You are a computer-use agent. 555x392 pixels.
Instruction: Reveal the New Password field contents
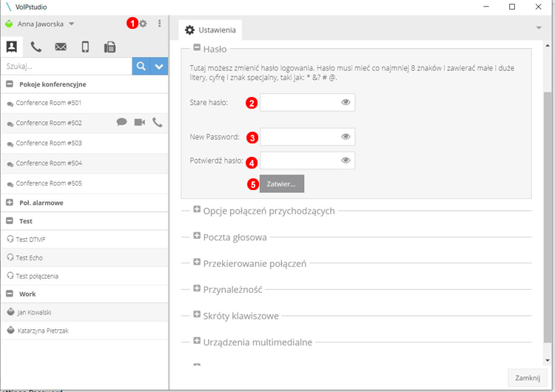pyautogui.click(x=346, y=137)
